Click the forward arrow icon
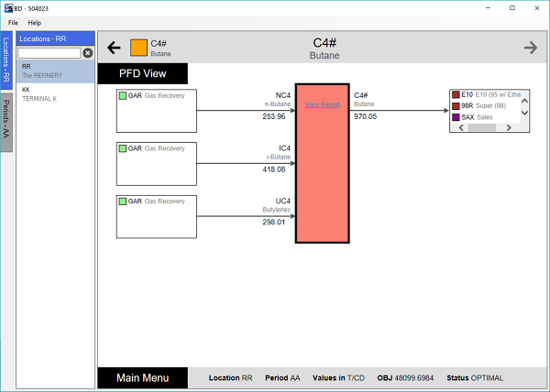 [530, 48]
